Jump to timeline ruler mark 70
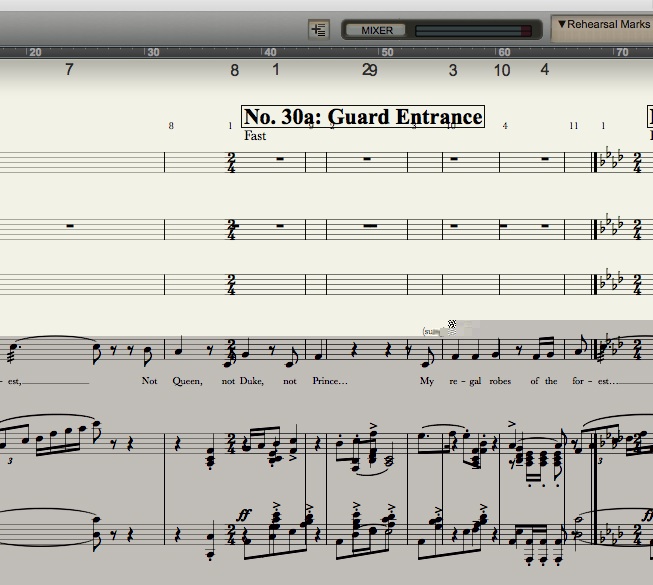Image resolution: width=653 pixels, height=585 pixels. coord(622,52)
